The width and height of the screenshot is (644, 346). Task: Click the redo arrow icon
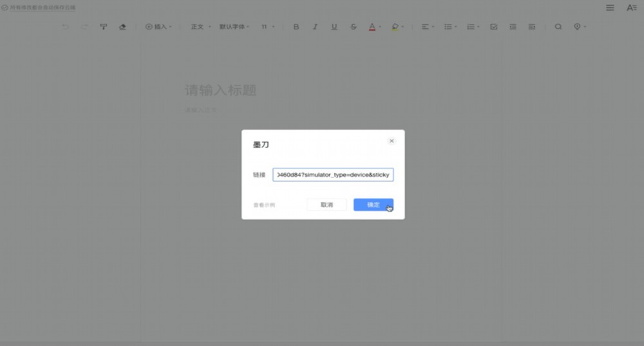(x=84, y=26)
